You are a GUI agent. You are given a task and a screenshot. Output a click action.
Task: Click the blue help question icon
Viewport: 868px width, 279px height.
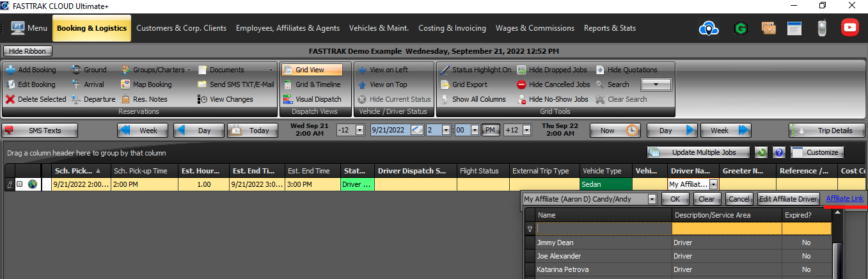coord(779,152)
